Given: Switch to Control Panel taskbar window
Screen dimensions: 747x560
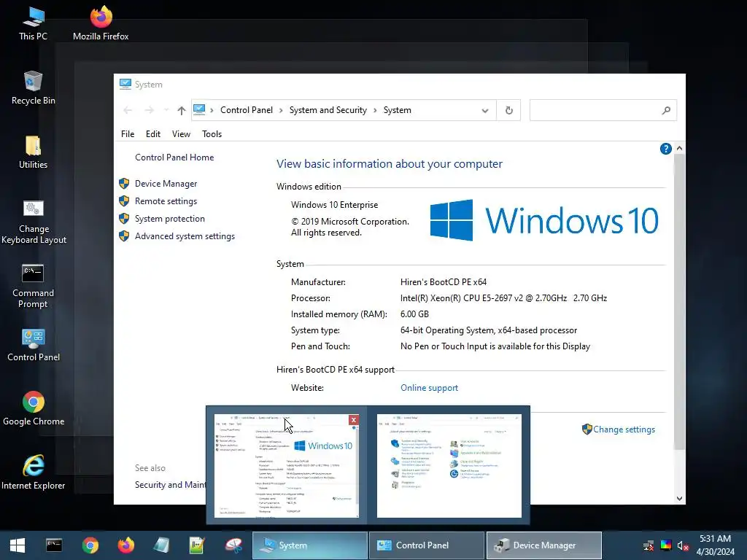Looking at the screenshot, I should [426, 545].
